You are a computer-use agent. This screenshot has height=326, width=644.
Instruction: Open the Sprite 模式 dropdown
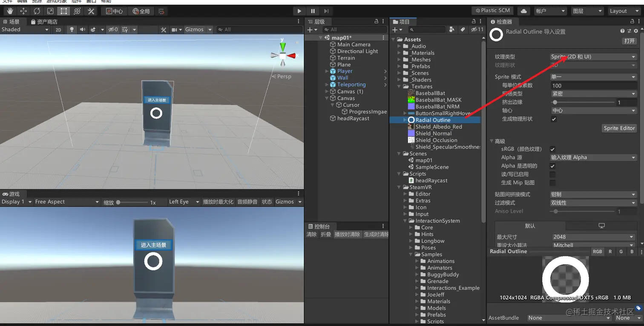pyautogui.click(x=593, y=77)
